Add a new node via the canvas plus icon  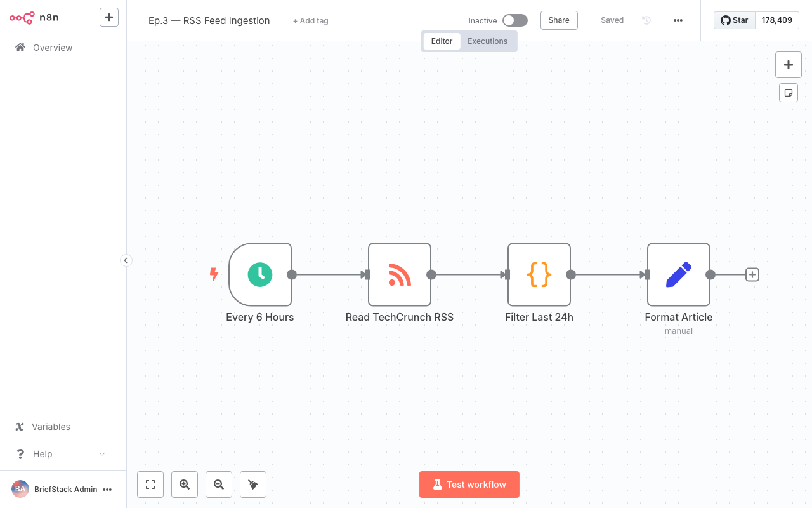pos(788,64)
